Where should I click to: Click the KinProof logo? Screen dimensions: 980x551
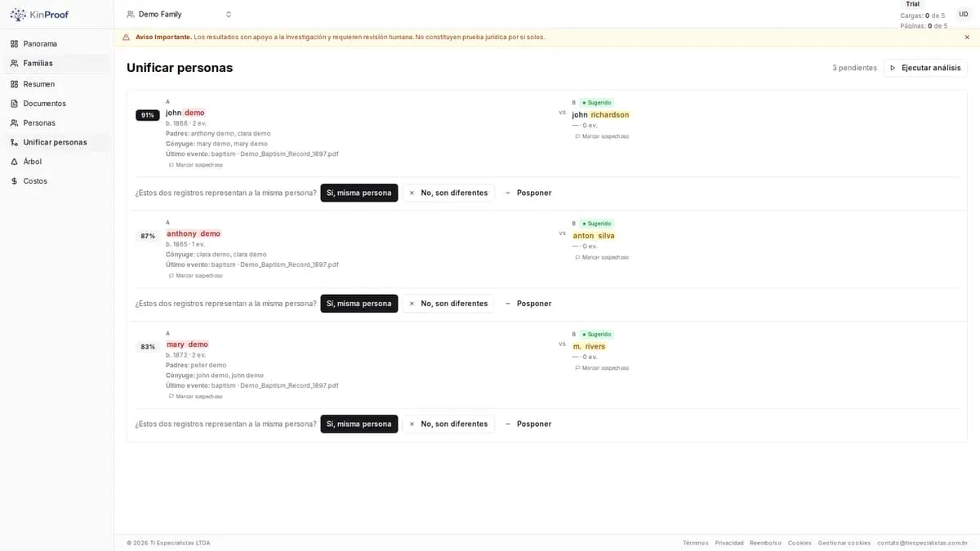(39, 14)
